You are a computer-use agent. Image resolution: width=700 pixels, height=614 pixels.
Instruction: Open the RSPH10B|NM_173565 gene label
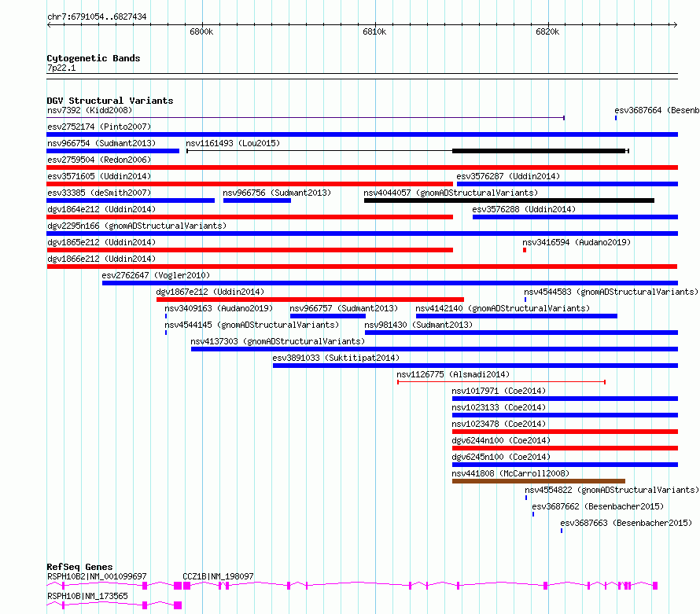click(x=87, y=596)
